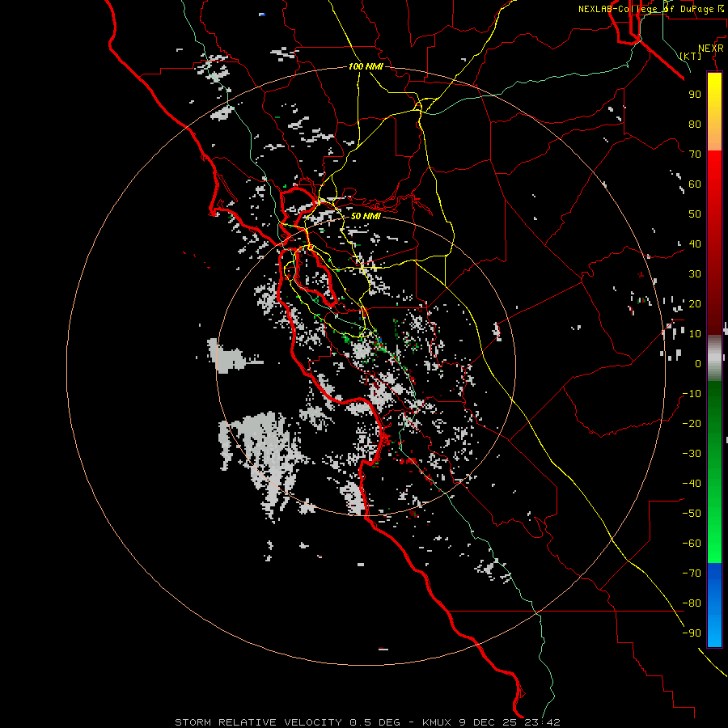The width and height of the screenshot is (728, 728).
Task: Click the 90 label on the velocity scale
Action: click(695, 95)
